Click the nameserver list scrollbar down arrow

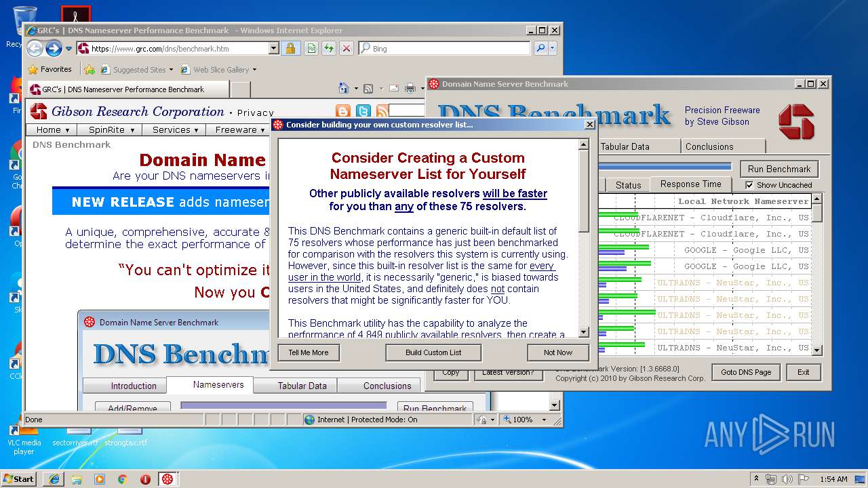(817, 350)
